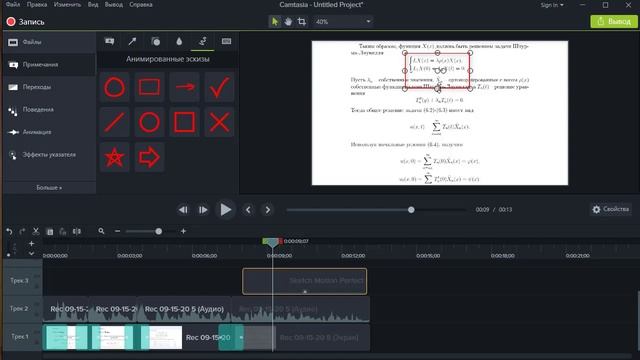The width and height of the screenshot is (640, 360).
Task: Pick the perfect square sketch
Action: coord(184,122)
